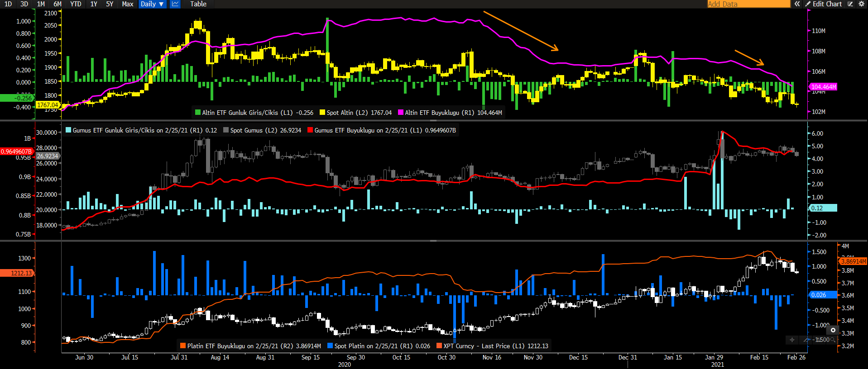868x369 pixels.
Task: Click 'Spot Gumus (L2) 26.9234' legend text
Action: coord(266,130)
